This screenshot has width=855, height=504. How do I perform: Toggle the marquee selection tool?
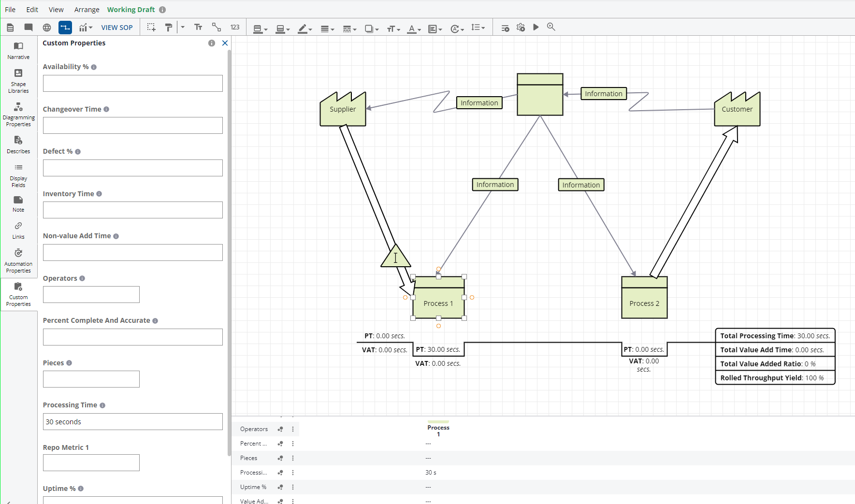tap(151, 28)
